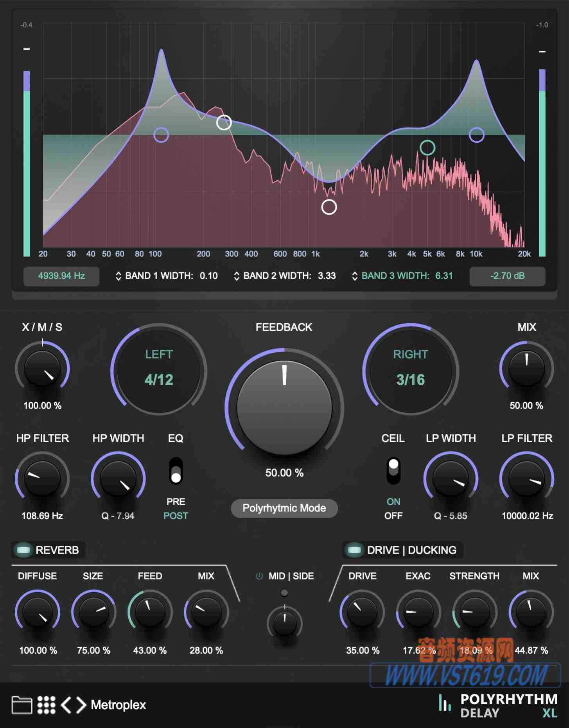
Task: Click the small LED above the MID | SIDE knob
Action: point(284,593)
